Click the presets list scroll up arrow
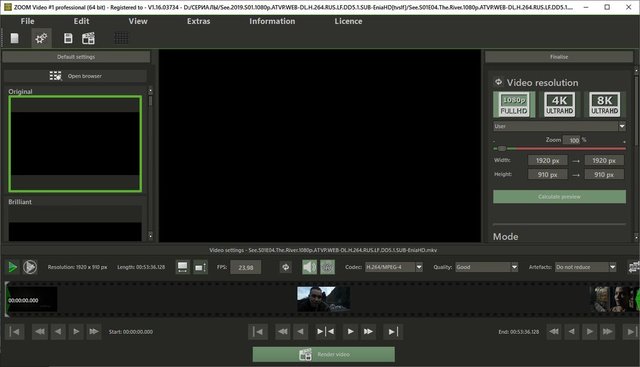The image size is (640, 367). tap(150, 91)
